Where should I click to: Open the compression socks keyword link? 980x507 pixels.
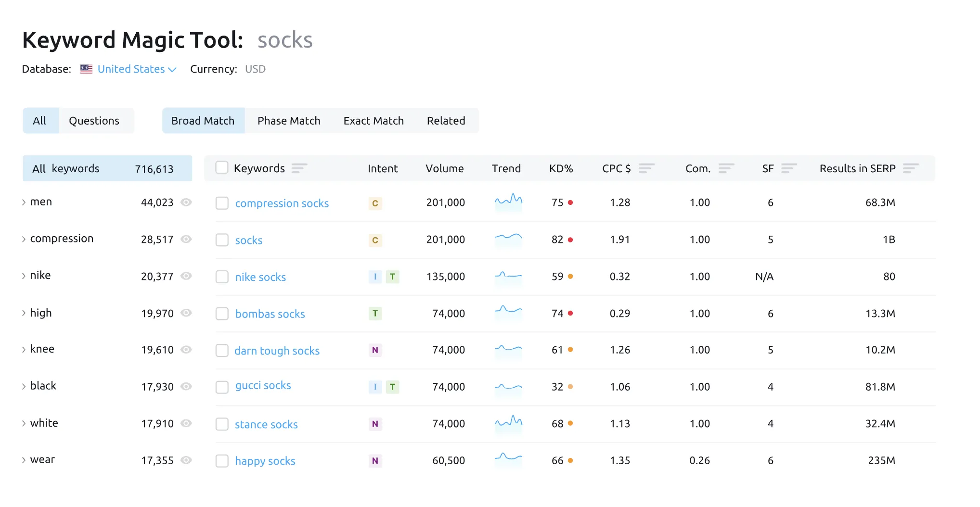click(x=282, y=203)
